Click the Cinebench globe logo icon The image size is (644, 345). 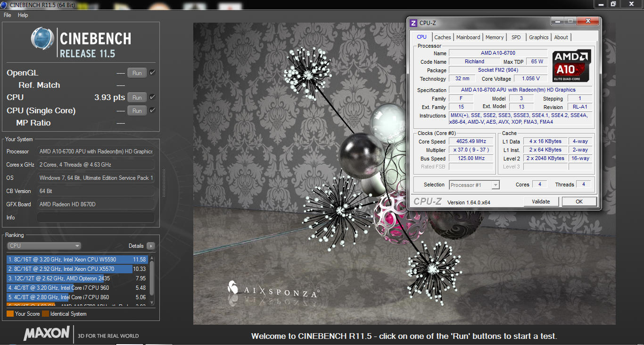43,38
